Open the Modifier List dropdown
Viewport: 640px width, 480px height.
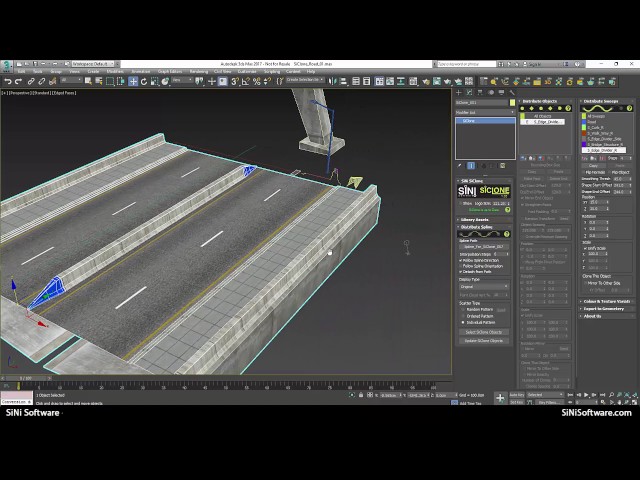coord(485,112)
